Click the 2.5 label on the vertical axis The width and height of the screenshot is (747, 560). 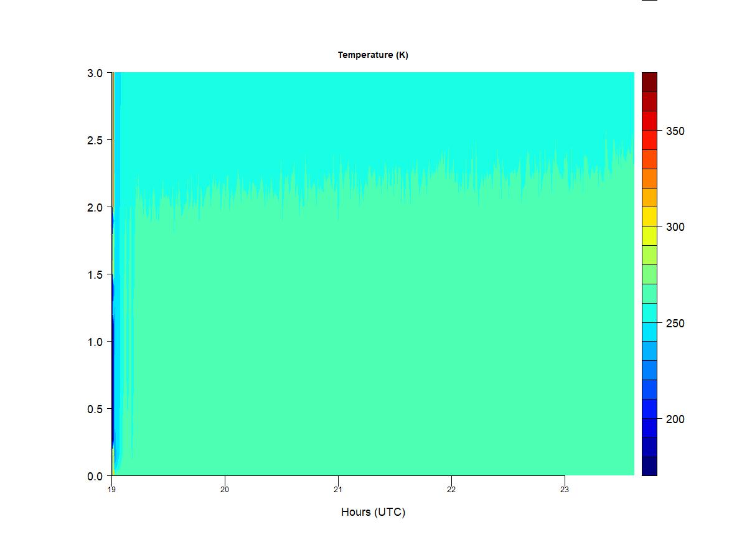95,140
